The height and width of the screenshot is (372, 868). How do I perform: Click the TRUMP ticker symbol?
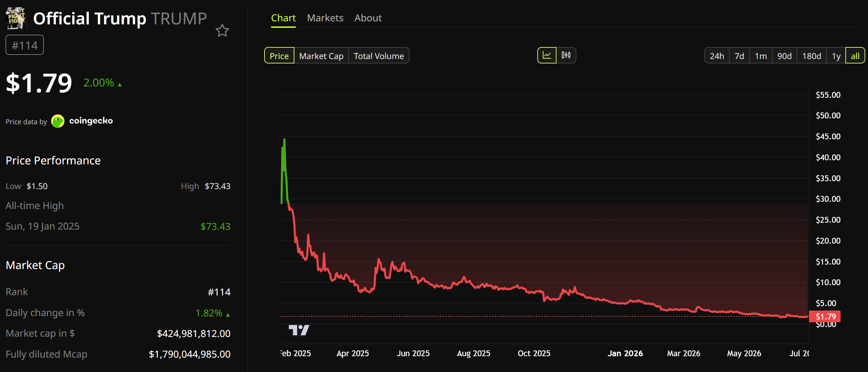click(179, 19)
